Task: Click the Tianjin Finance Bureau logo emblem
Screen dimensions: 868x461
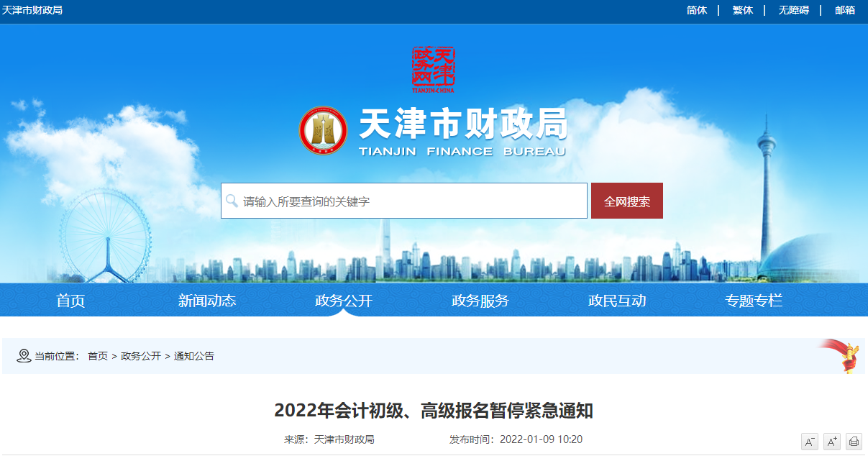Action: click(x=322, y=130)
